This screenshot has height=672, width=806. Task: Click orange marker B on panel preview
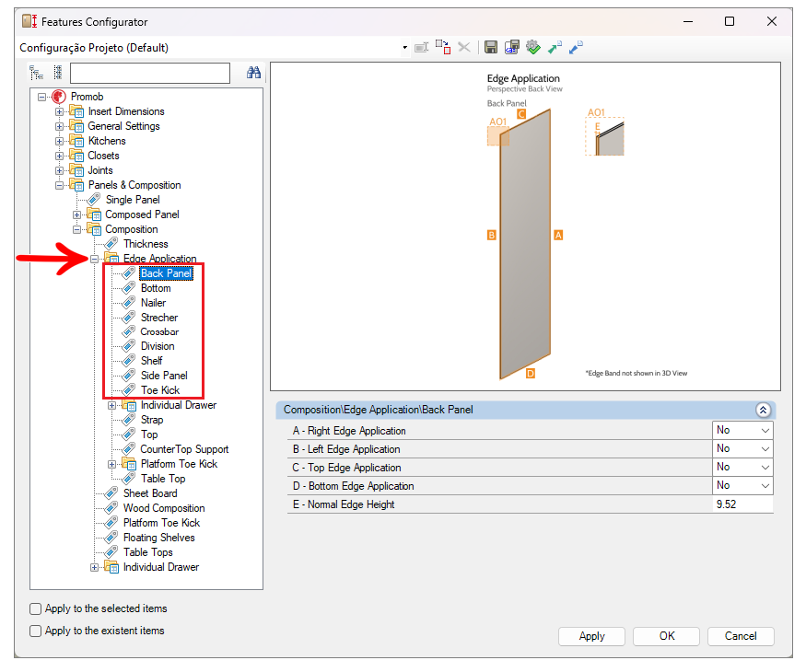pyautogui.click(x=491, y=236)
